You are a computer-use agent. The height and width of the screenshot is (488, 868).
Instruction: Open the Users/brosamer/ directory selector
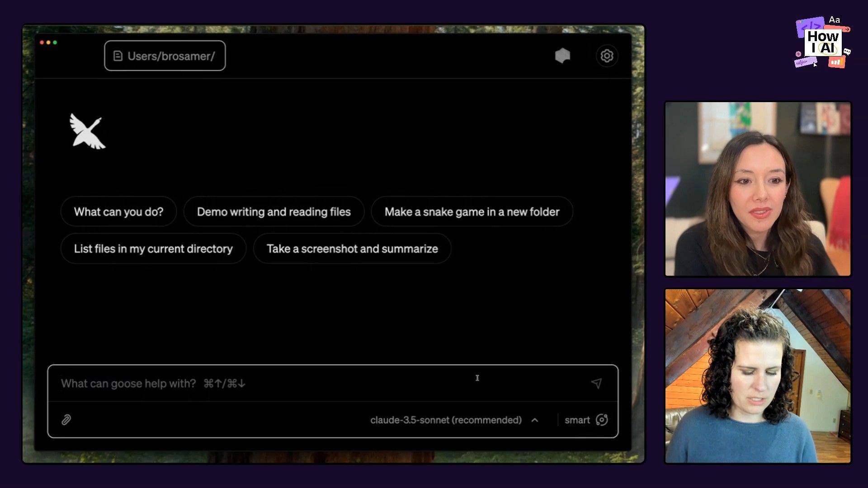pos(165,56)
